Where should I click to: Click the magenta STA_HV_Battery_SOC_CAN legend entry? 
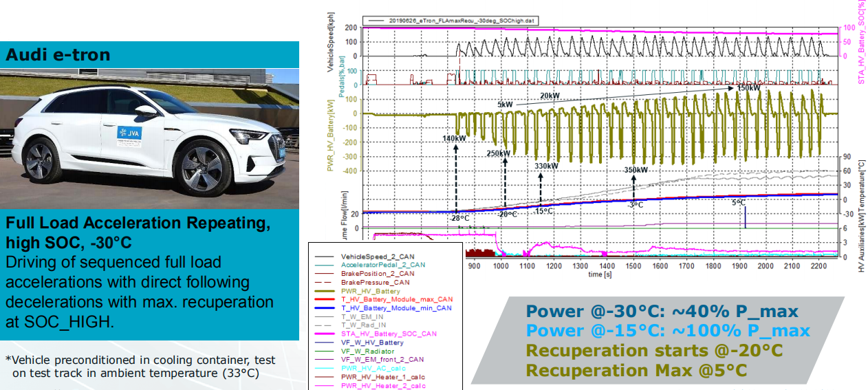387,334
